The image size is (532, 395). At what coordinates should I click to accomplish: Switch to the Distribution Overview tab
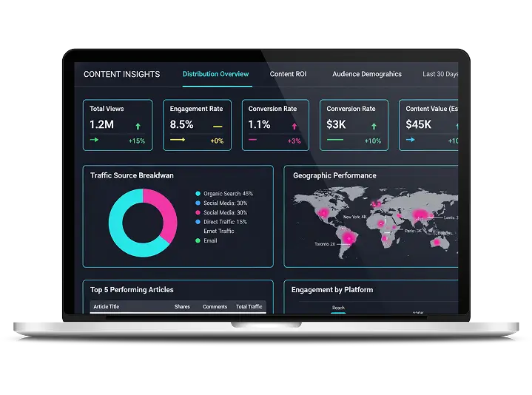click(216, 74)
